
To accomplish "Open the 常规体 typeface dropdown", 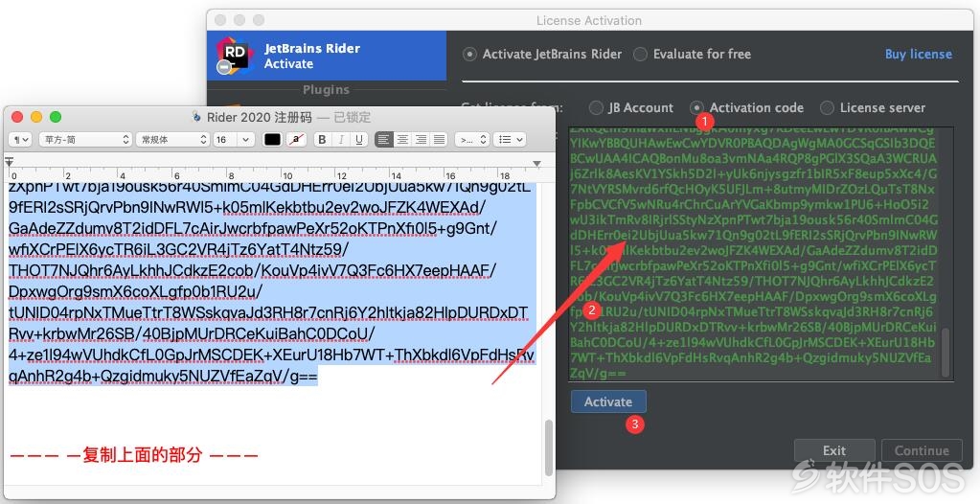I will tap(173, 140).
